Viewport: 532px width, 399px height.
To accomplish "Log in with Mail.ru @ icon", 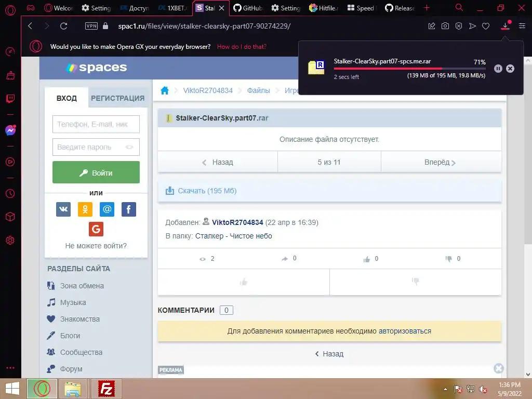I will (107, 209).
